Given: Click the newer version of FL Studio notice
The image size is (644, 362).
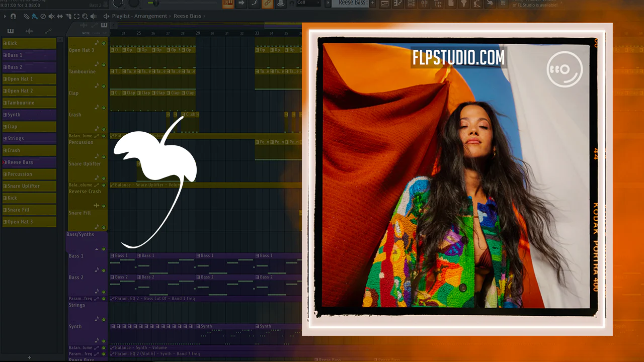Looking at the screenshot, I should [535, 4].
